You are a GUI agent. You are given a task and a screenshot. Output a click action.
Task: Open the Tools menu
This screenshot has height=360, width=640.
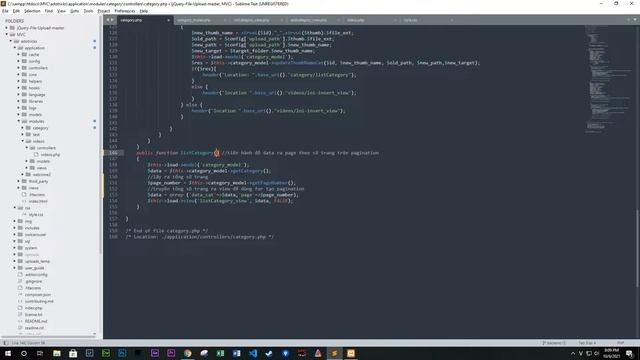(x=89, y=11)
